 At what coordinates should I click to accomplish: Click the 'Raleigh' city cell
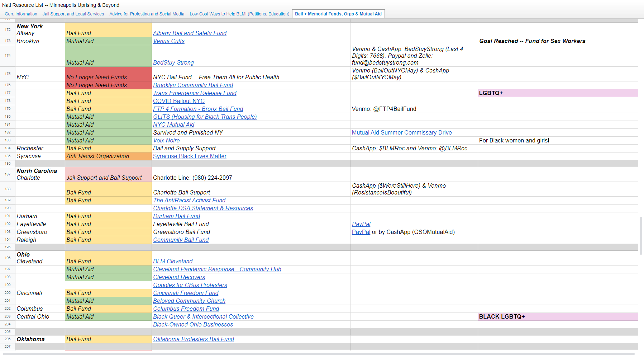point(40,240)
